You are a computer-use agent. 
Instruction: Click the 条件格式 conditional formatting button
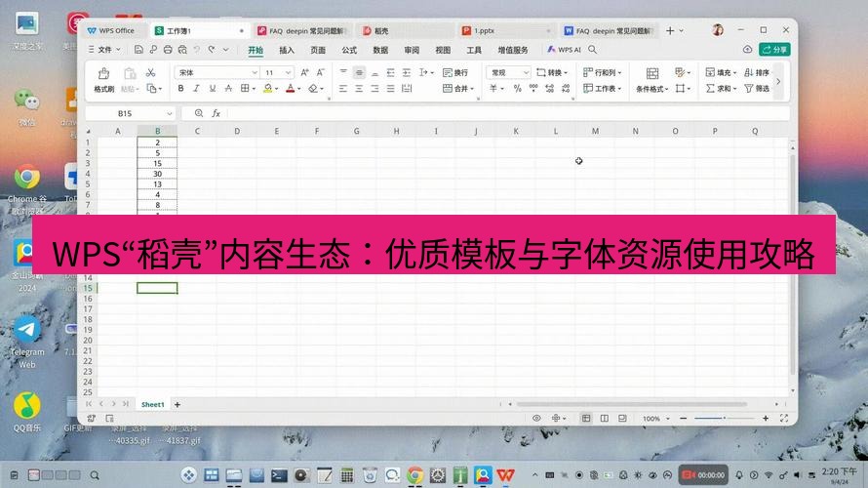(x=652, y=79)
